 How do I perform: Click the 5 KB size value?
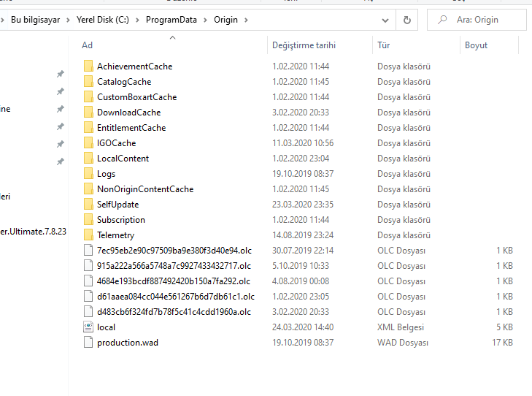[504, 327]
